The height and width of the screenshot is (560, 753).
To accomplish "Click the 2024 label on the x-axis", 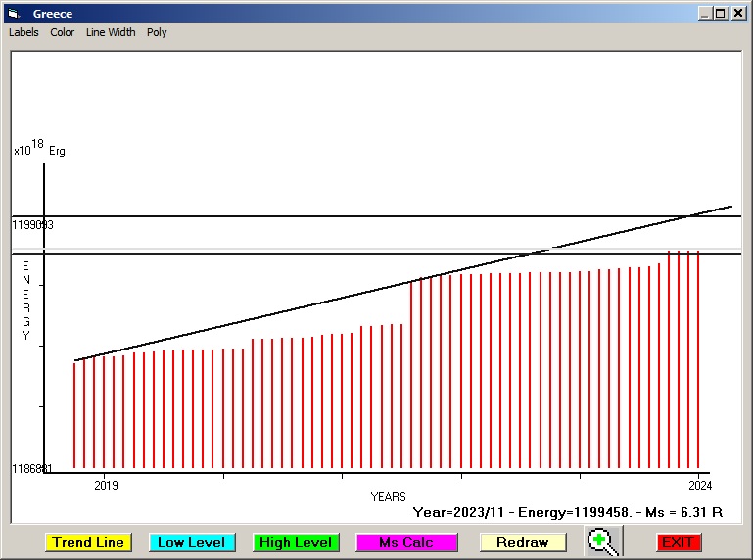I will pyautogui.click(x=699, y=485).
